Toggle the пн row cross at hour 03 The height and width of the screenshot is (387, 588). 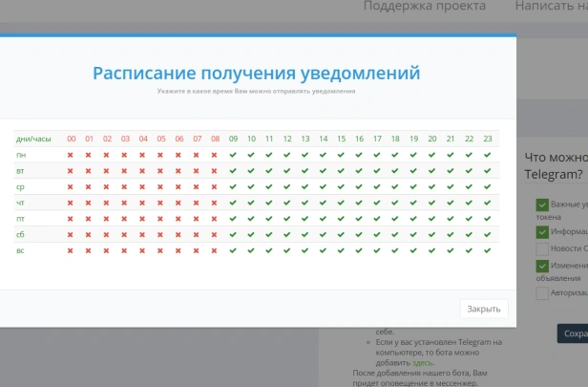pyautogui.click(x=124, y=155)
